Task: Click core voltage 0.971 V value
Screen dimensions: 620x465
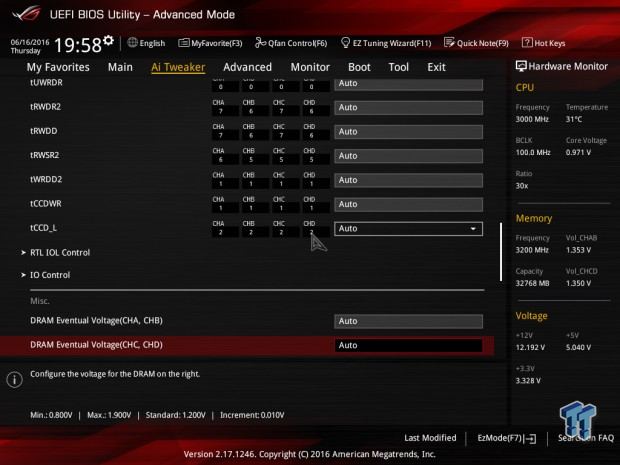Action: 578,152
